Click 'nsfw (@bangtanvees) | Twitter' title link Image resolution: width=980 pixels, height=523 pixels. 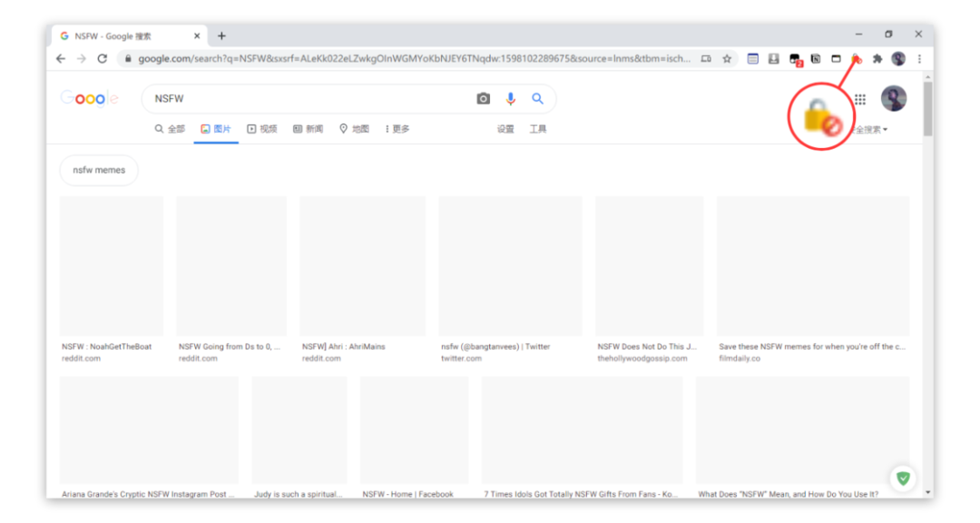click(x=495, y=347)
